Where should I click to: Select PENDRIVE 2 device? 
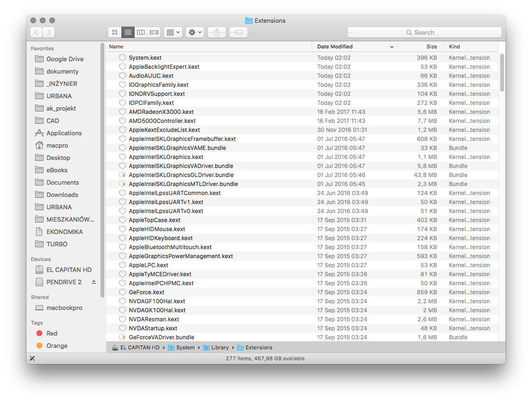coord(64,282)
